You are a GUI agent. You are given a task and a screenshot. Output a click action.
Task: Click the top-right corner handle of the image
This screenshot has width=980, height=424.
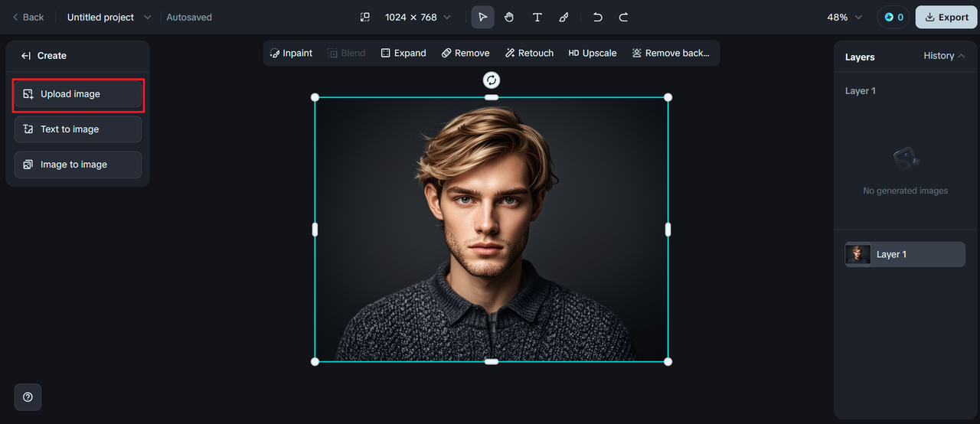668,97
